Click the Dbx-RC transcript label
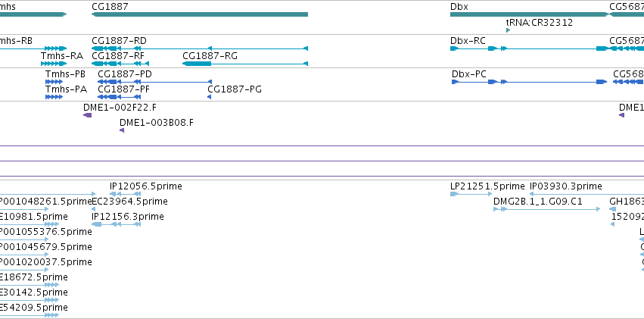 tap(468, 41)
